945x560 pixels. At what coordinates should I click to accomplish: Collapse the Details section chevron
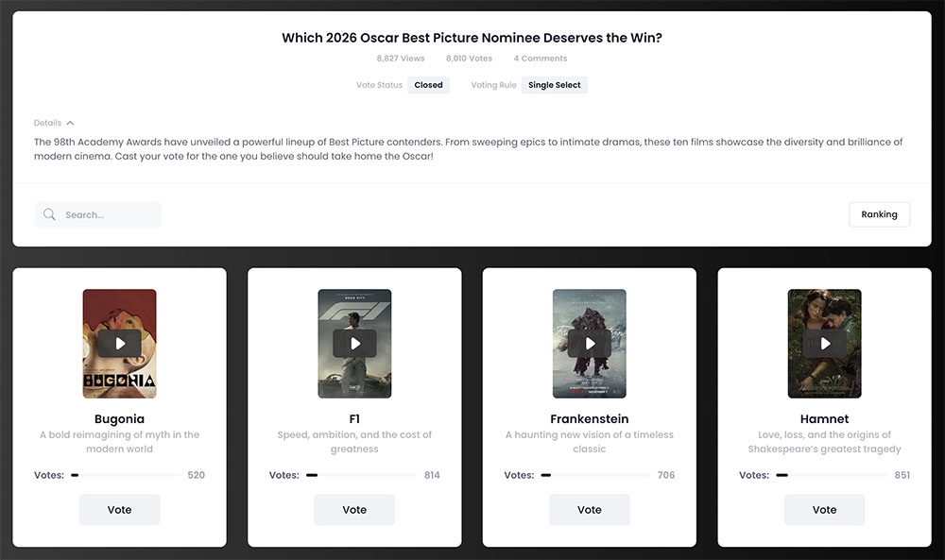[x=70, y=123]
